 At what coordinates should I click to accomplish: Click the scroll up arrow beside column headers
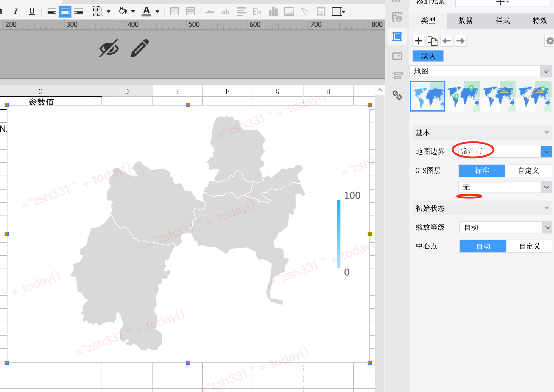380,90
